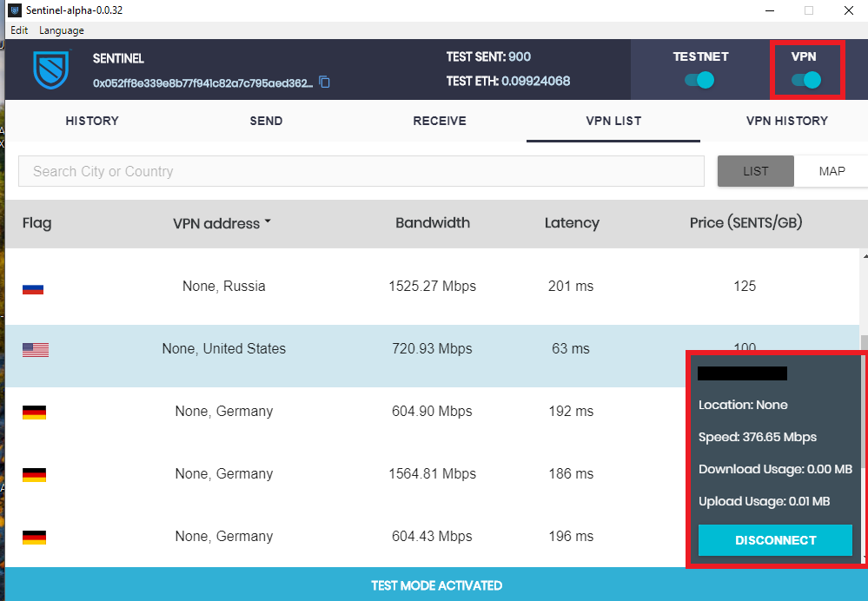
Task: Click the 63 ms latency value
Action: coord(571,348)
